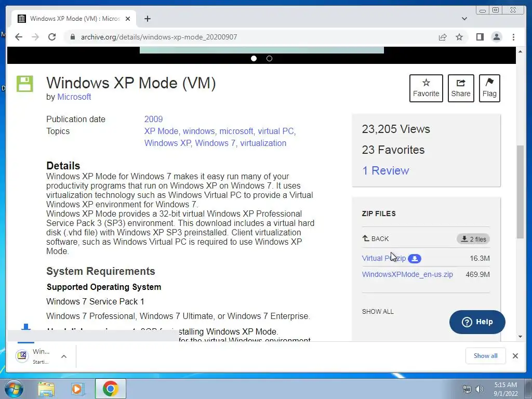
Task: Click the browser Forward arrow
Action: pyautogui.click(x=35, y=37)
